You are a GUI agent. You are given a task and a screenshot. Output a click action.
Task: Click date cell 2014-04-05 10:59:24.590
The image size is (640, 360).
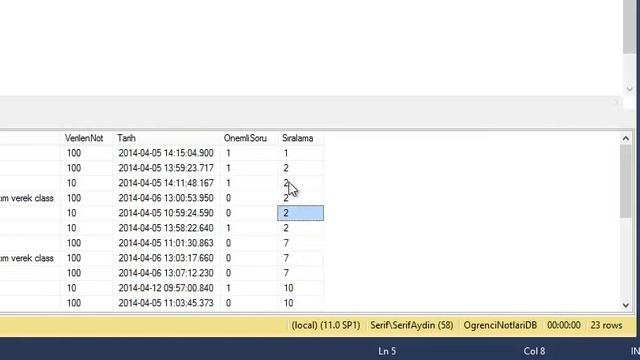coord(166,213)
